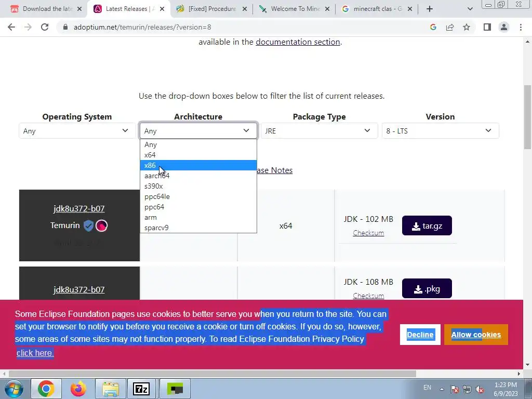
Task: Open the jdk8u372-b07 link beside the .pkg download
Action: point(79,290)
